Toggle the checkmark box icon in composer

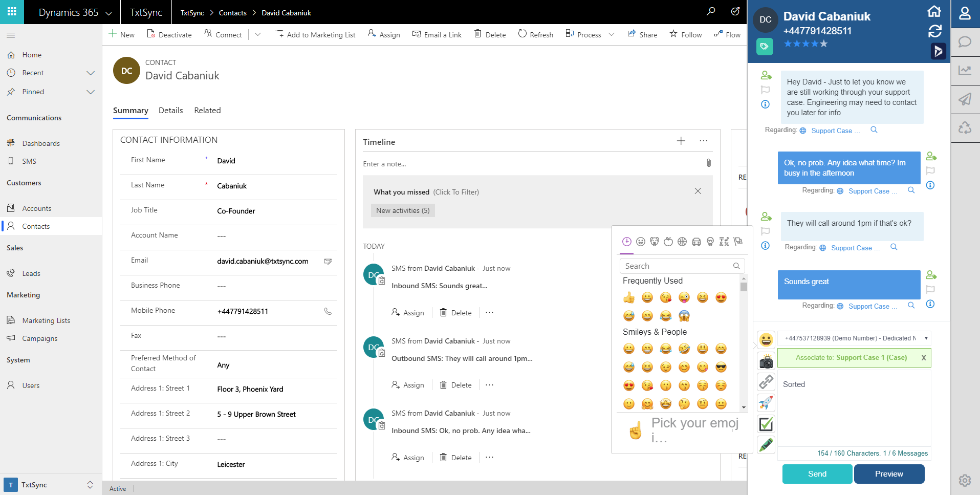click(x=766, y=424)
